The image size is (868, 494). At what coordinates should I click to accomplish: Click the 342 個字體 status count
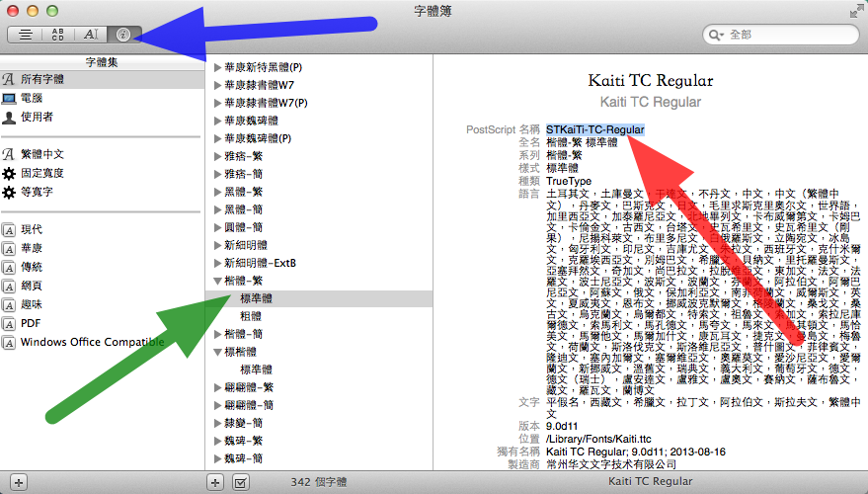[x=319, y=482]
